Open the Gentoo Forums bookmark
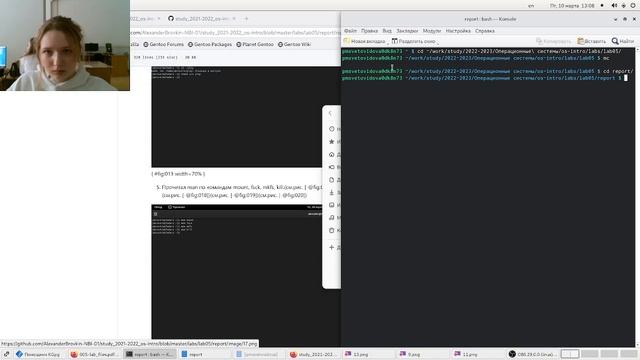 tap(163, 44)
